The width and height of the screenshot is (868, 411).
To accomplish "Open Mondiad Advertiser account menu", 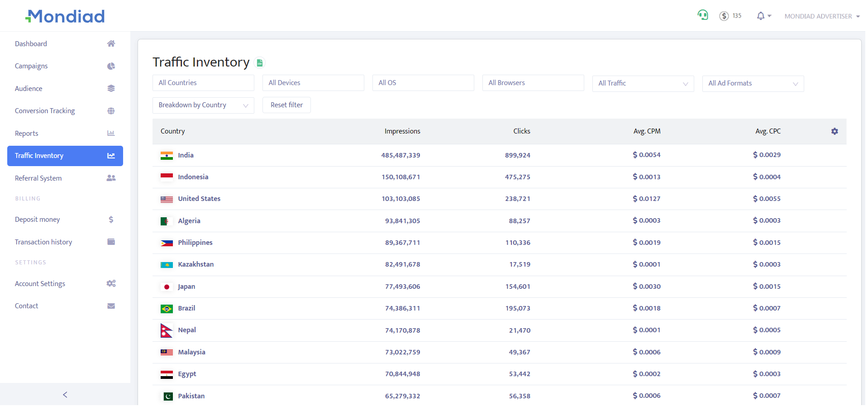I will [821, 16].
